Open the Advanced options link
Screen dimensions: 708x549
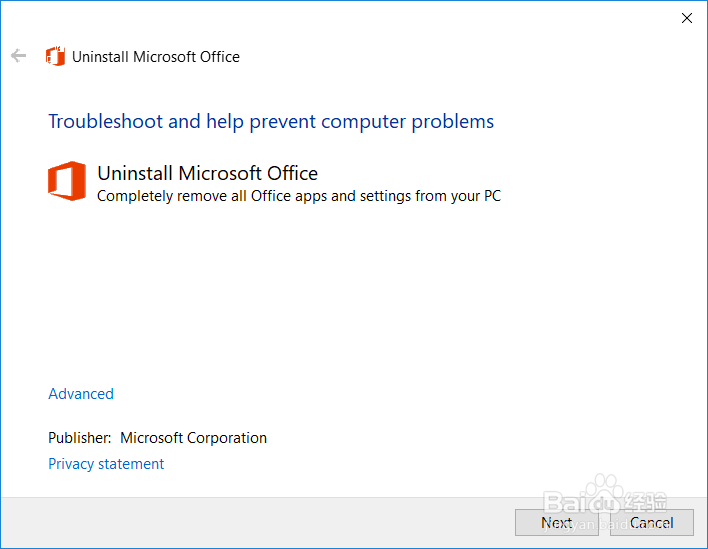[81, 394]
